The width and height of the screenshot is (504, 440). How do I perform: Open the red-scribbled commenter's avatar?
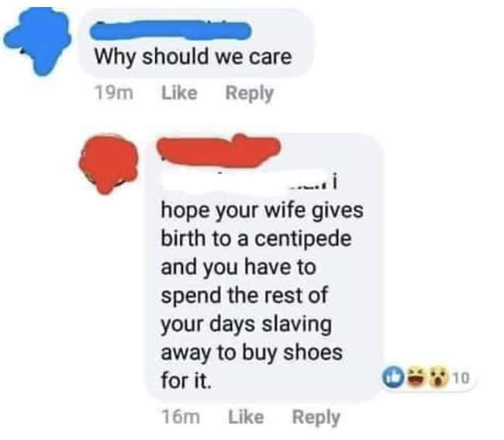click(x=109, y=163)
